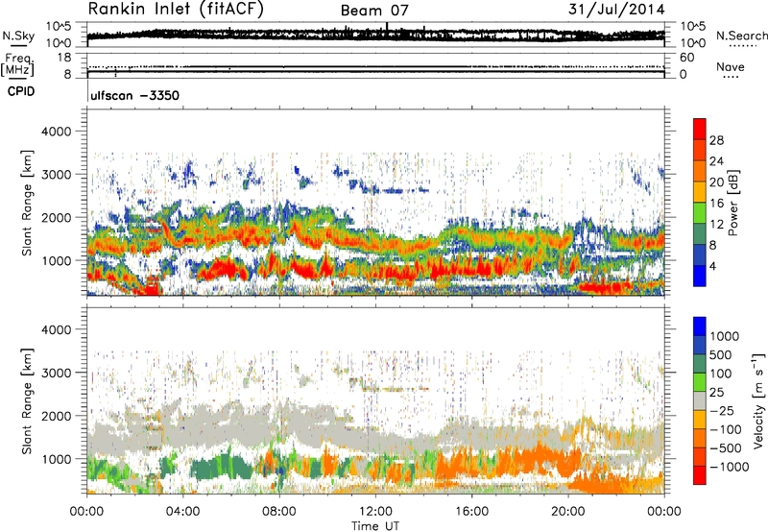Screen dimensions: 768x532
Task: Click the 'Rankin Inlet (fitACF)' title text
Action: pos(176,10)
